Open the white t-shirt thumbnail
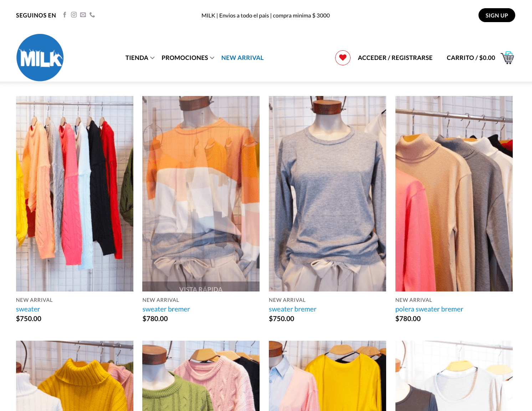532x411 pixels. tap(454, 376)
